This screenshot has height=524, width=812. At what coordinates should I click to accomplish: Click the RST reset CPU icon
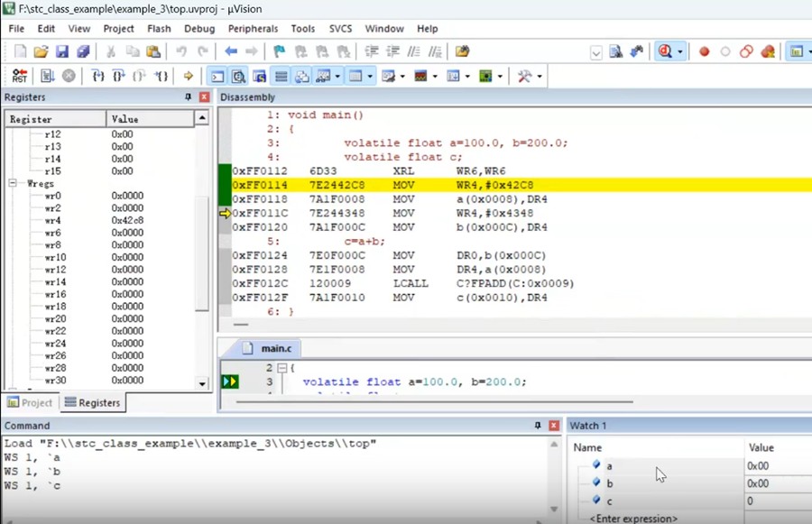click(19, 77)
